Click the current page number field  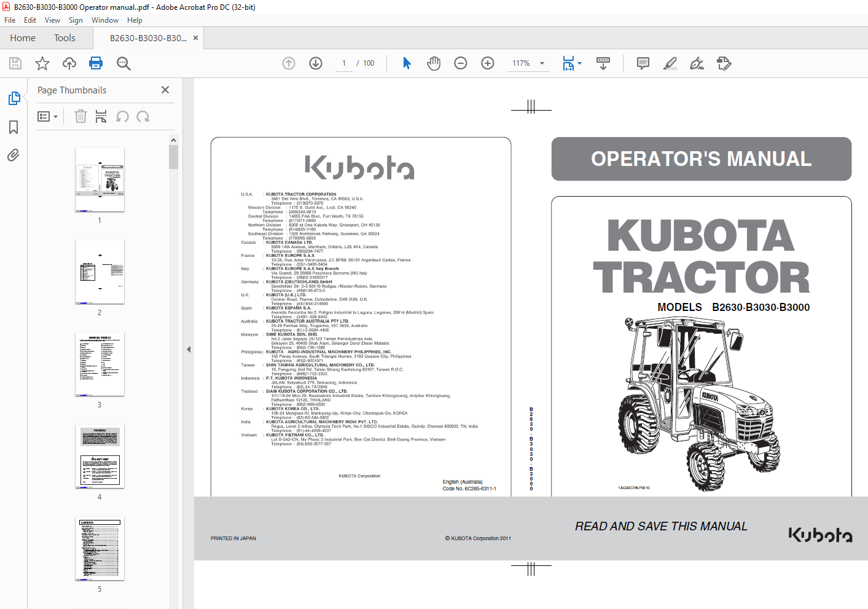coord(344,63)
